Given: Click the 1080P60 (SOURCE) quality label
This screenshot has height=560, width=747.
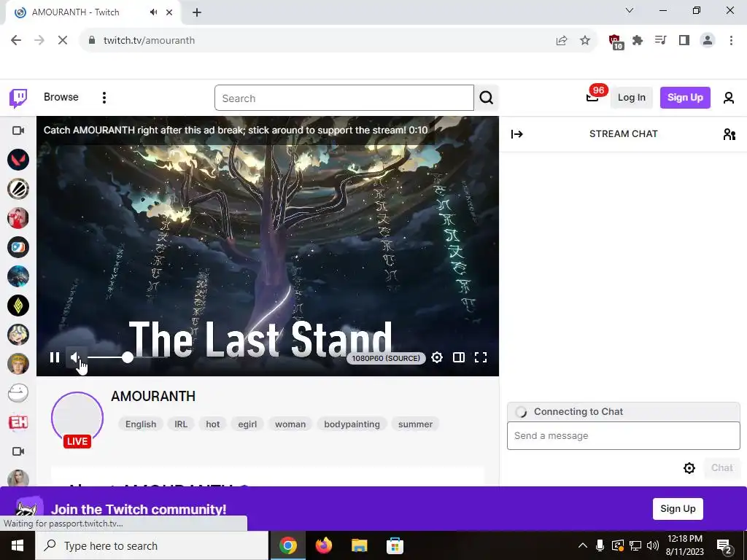Looking at the screenshot, I should click(386, 358).
